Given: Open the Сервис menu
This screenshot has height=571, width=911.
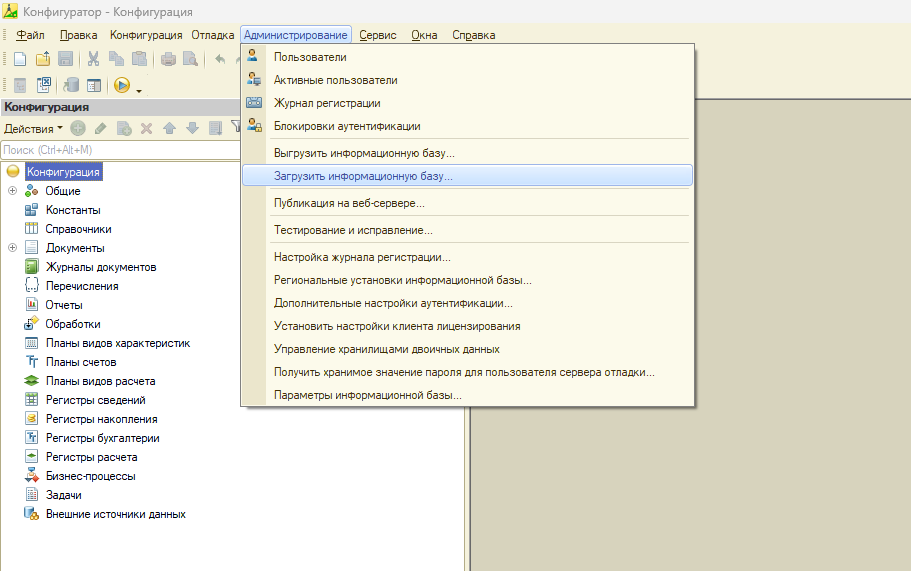Looking at the screenshot, I should (378, 35).
